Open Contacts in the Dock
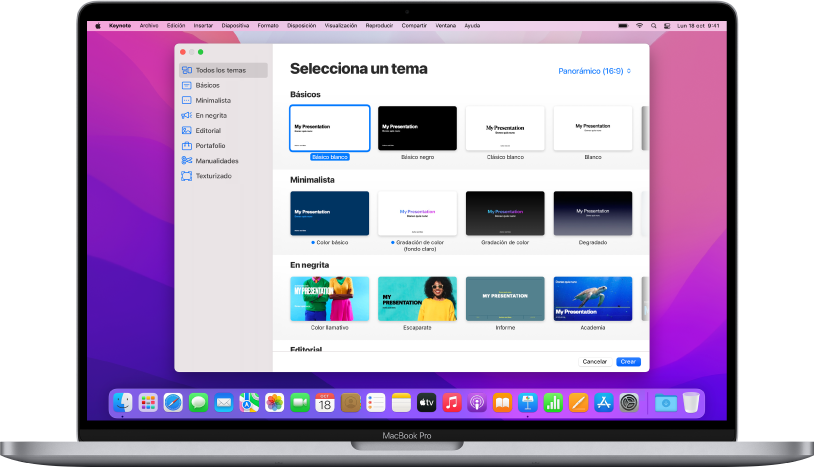 pyautogui.click(x=350, y=402)
